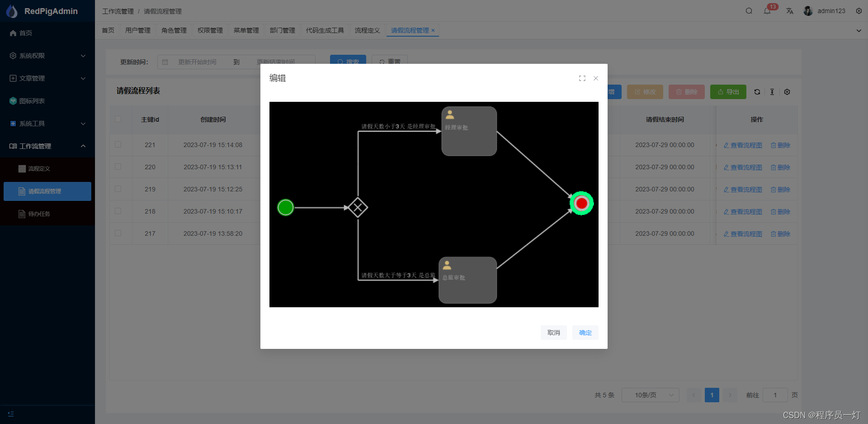This screenshot has height=424, width=868.
Task: Click 删除 icon link for row 221
Action: (x=781, y=145)
